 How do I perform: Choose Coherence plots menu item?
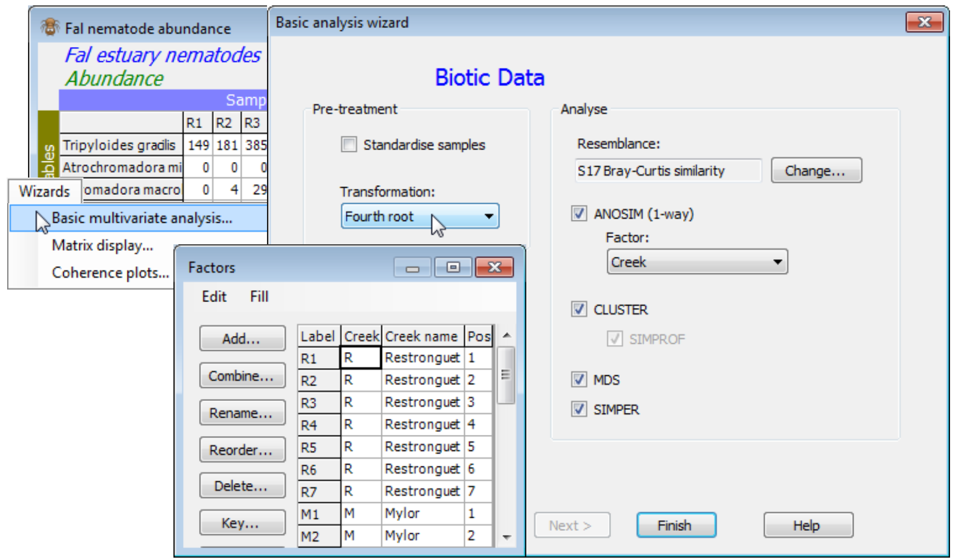point(111,273)
